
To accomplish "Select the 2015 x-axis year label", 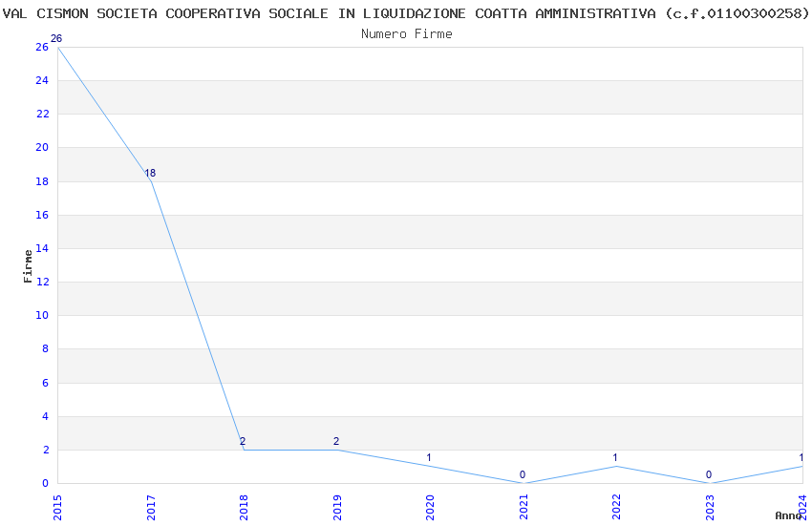I will click(x=57, y=508).
